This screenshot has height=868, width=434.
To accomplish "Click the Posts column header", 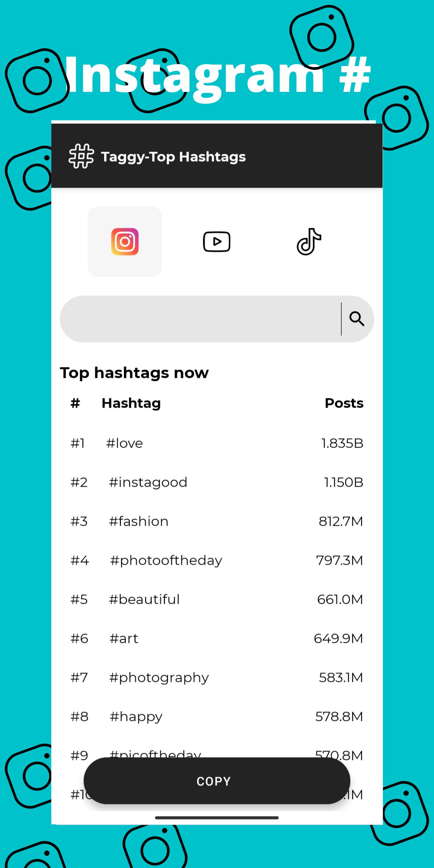I will (344, 403).
